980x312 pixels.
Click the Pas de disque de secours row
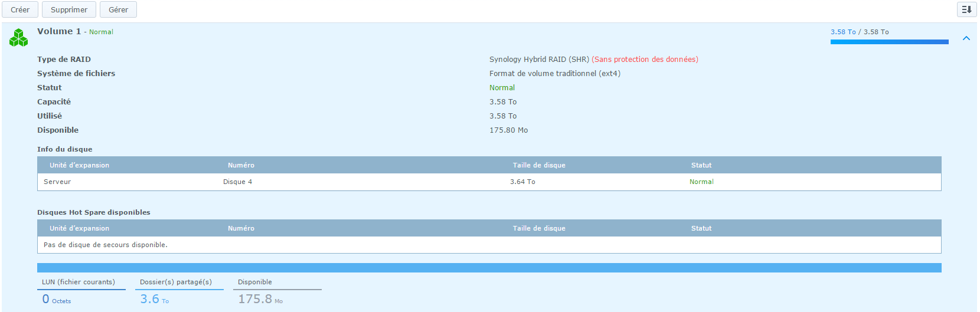coord(489,245)
